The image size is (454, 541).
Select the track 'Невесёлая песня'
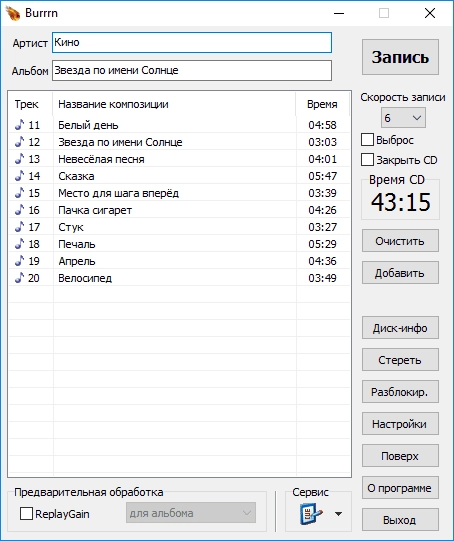point(101,159)
